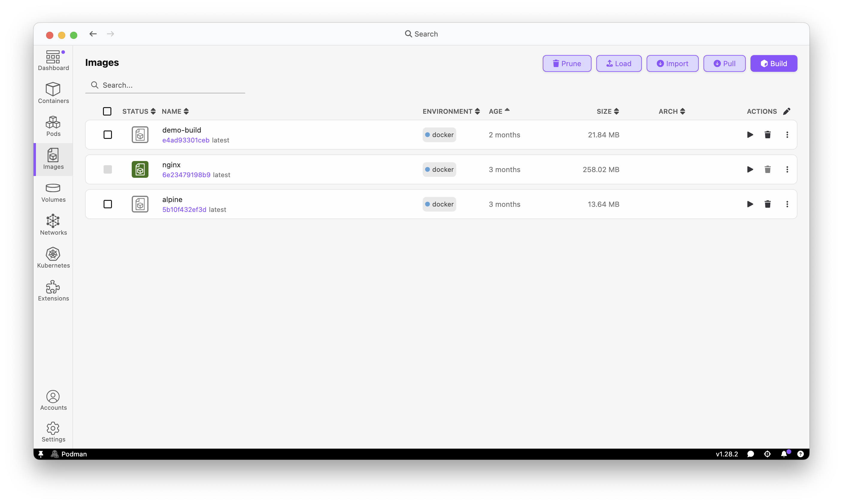Click the nginx row checkbox
The image size is (843, 504).
coord(108,169)
